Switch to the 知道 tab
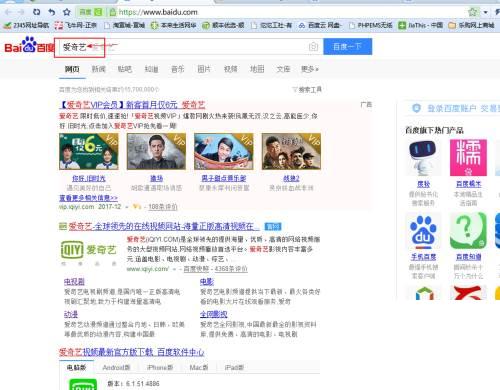The width and height of the screenshot is (500, 390). 151,69
